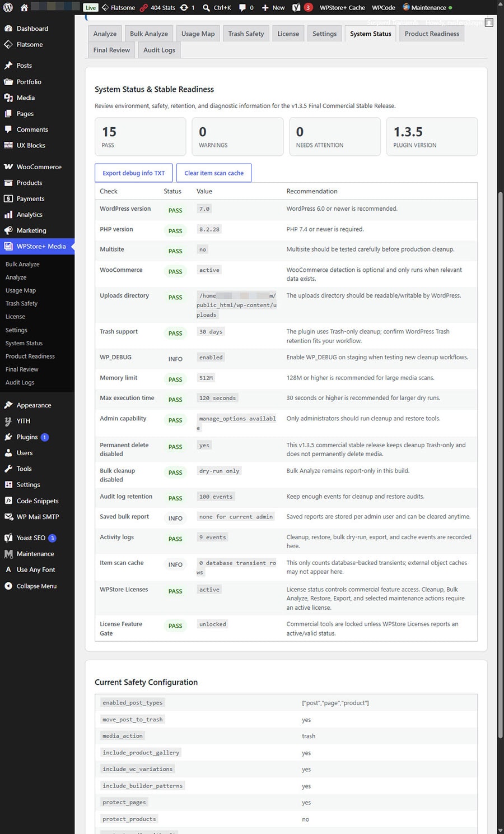Viewport: 504px width, 834px height.
Task: Open Use Any Font in sidebar
Action: pyautogui.click(x=36, y=569)
